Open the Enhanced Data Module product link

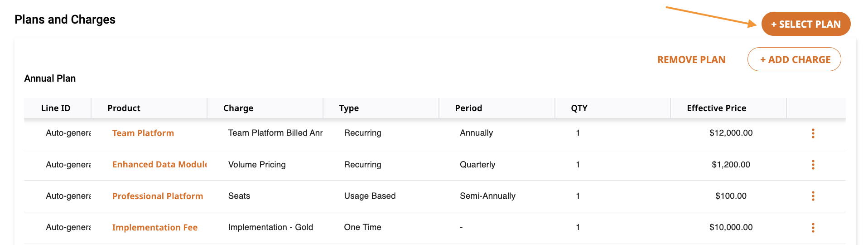(x=159, y=165)
